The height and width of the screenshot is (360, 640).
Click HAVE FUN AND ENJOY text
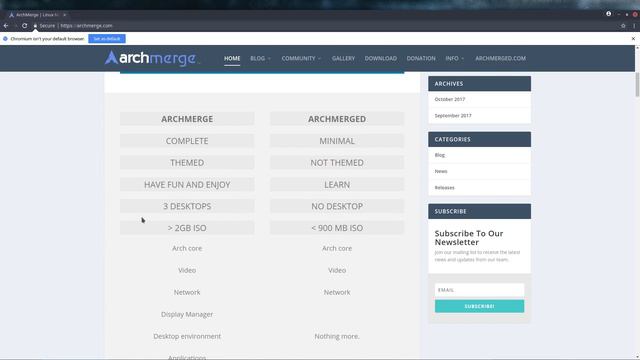click(x=187, y=184)
